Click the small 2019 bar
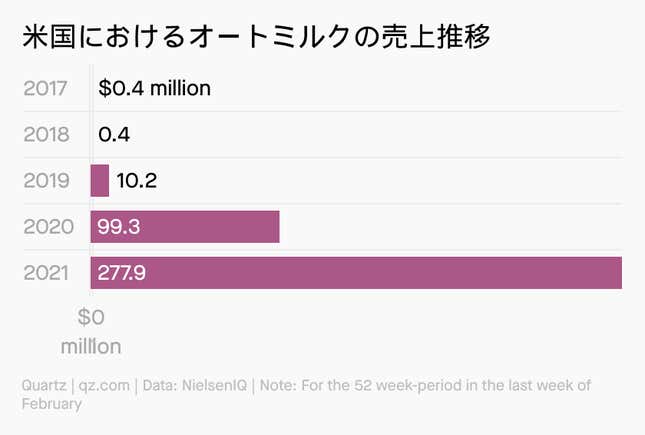The height and width of the screenshot is (435, 645). click(x=100, y=181)
